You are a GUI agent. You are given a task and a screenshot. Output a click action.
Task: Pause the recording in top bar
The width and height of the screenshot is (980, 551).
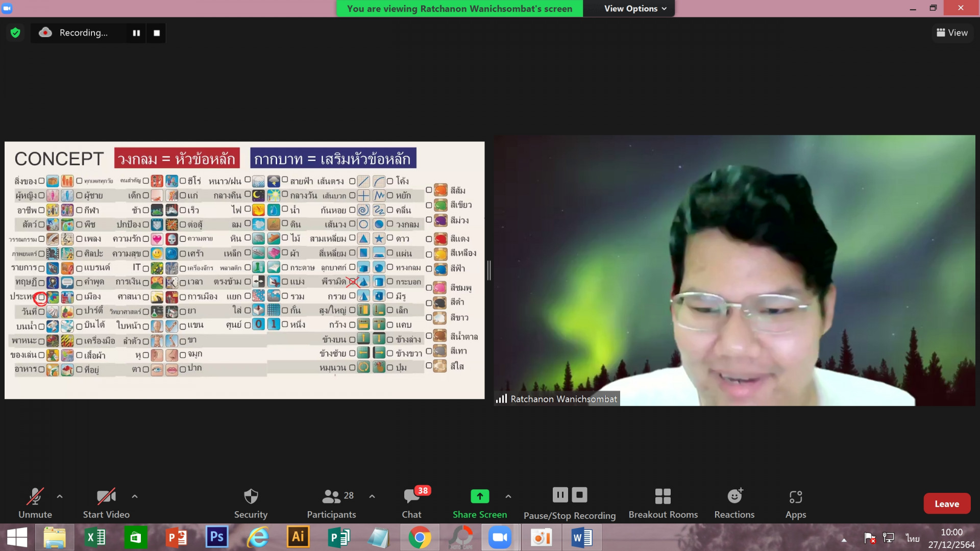136,33
